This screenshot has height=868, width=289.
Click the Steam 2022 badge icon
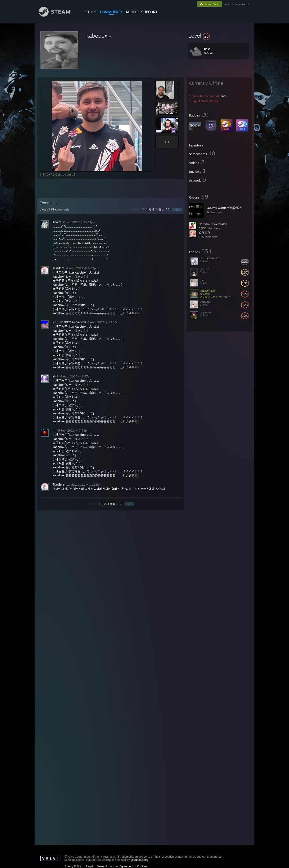point(242,126)
